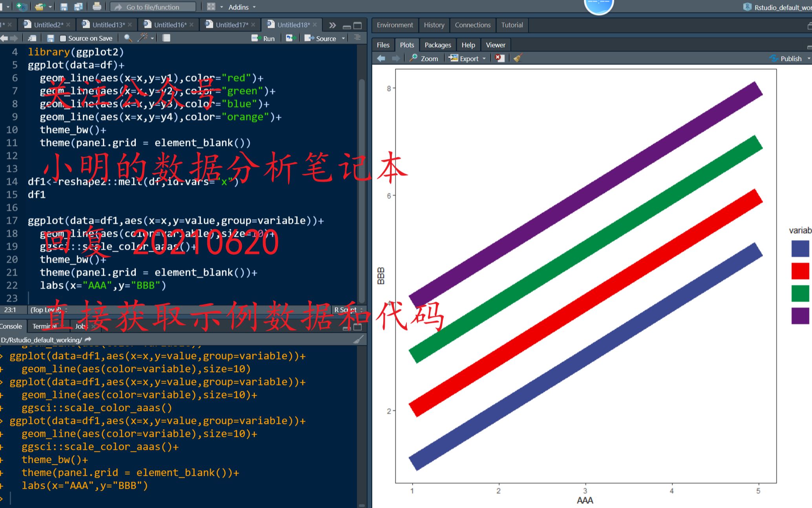Open the History tab
The image size is (812, 508).
[x=433, y=25]
